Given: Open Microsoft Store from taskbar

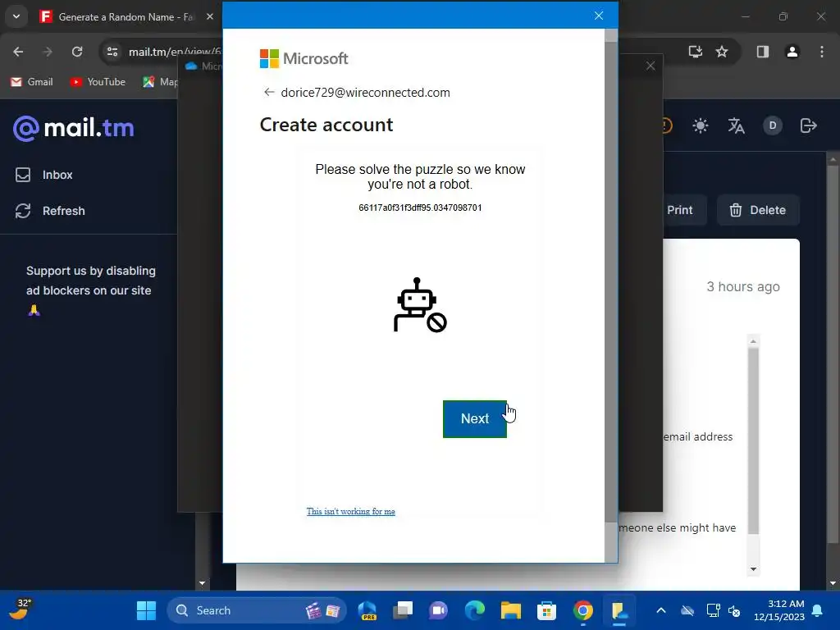Looking at the screenshot, I should tap(546, 610).
